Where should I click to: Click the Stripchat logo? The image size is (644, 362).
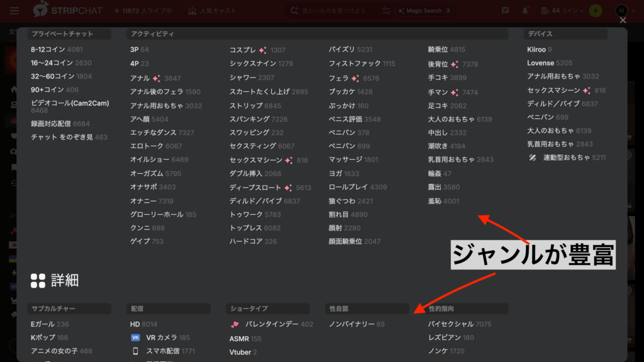pyautogui.click(x=68, y=10)
